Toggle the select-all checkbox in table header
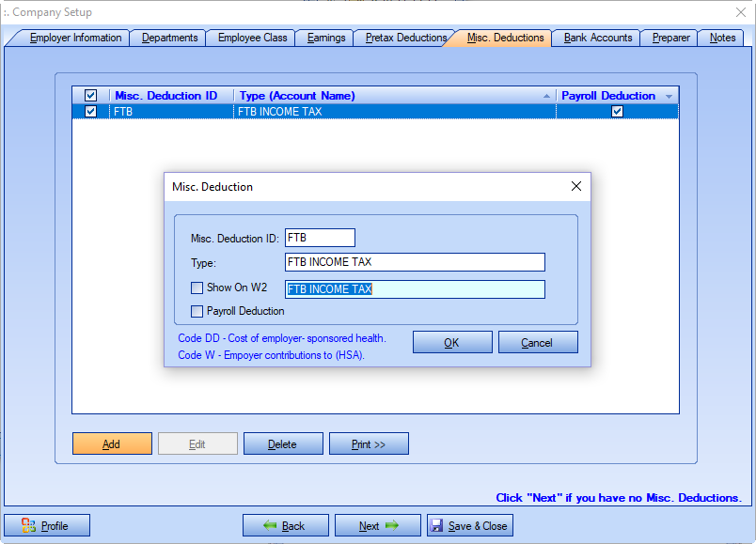 coord(91,96)
